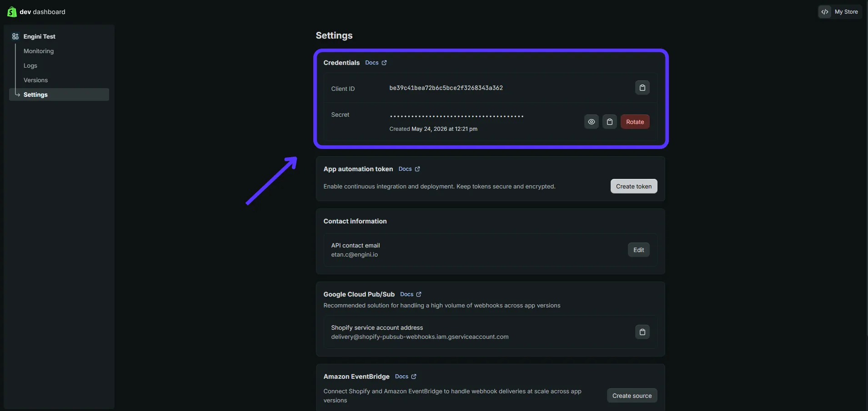Image resolution: width=868 pixels, height=411 pixels.
Task: Click the Create source button
Action: click(x=632, y=396)
